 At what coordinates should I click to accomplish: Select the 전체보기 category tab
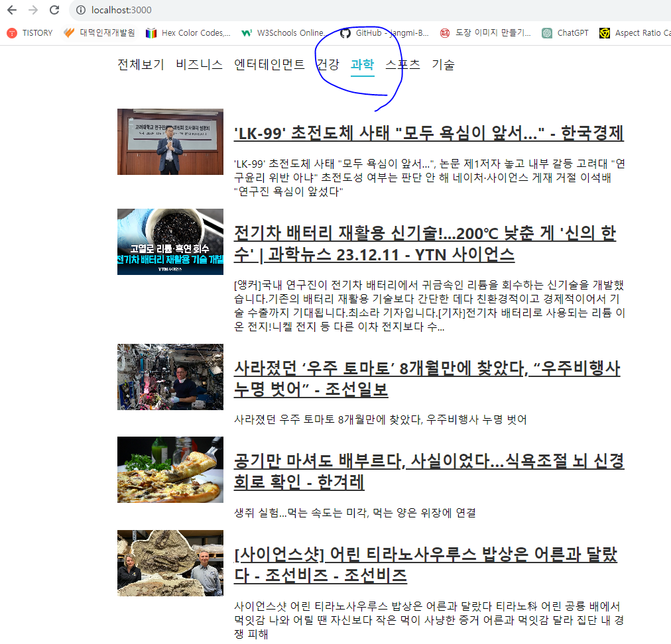(141, 64)
